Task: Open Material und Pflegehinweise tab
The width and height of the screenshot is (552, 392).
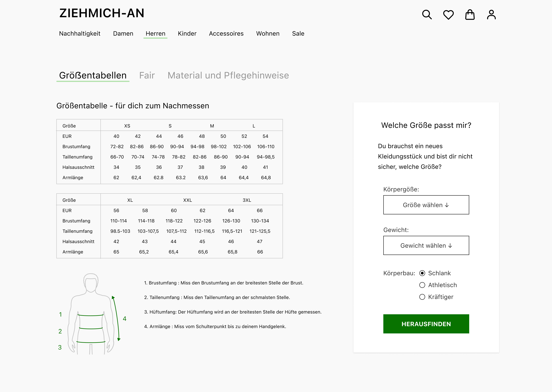Action: [228, 76]
